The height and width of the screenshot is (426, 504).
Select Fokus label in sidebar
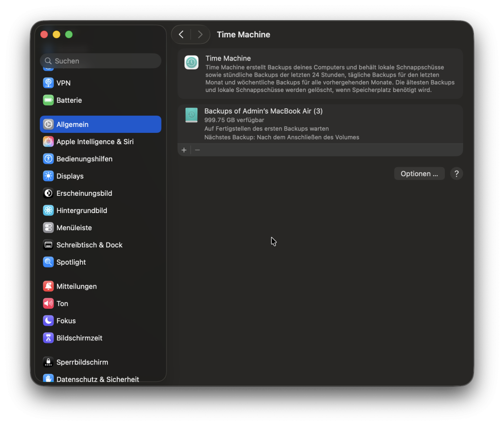click(x=66, y=321)
